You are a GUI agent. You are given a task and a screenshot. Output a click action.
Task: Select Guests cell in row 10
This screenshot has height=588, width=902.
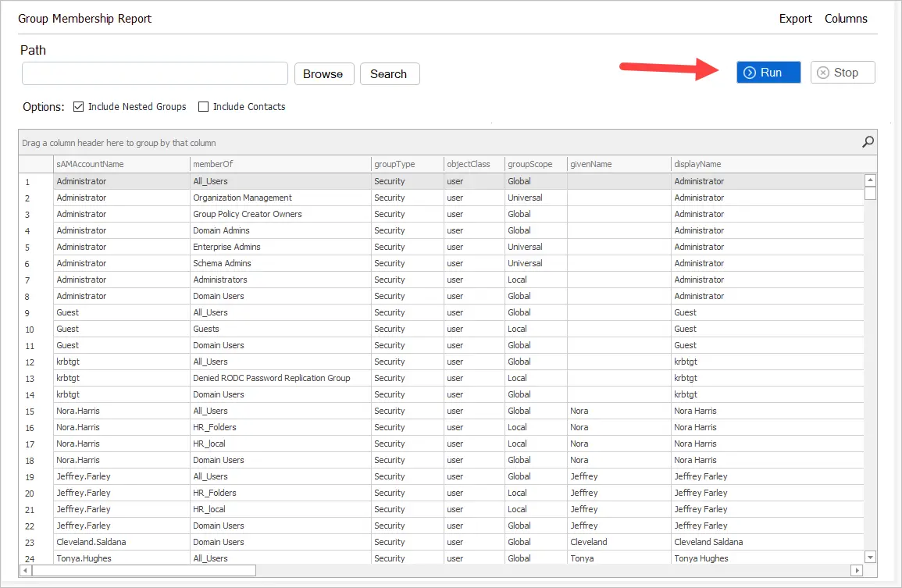pyautogui.click(x=280, y=329)
